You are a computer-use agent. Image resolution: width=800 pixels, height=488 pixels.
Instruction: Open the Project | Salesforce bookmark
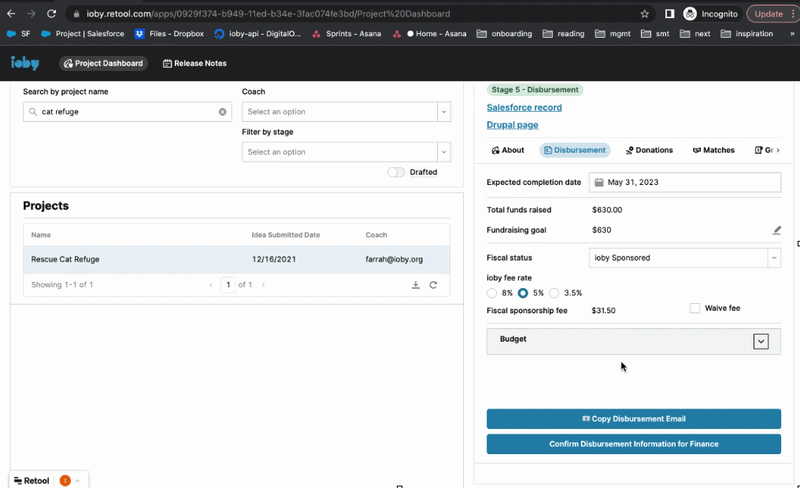point(83,34)
